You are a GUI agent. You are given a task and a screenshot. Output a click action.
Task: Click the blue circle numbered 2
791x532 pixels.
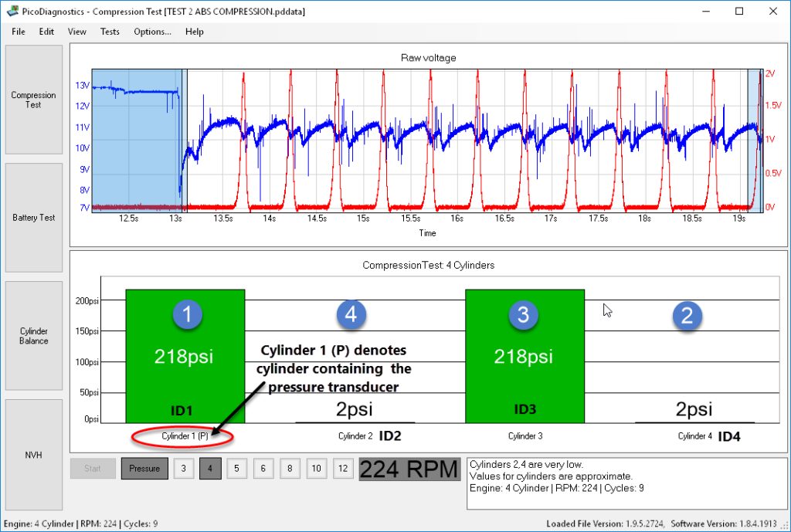[x=687, y=316]
